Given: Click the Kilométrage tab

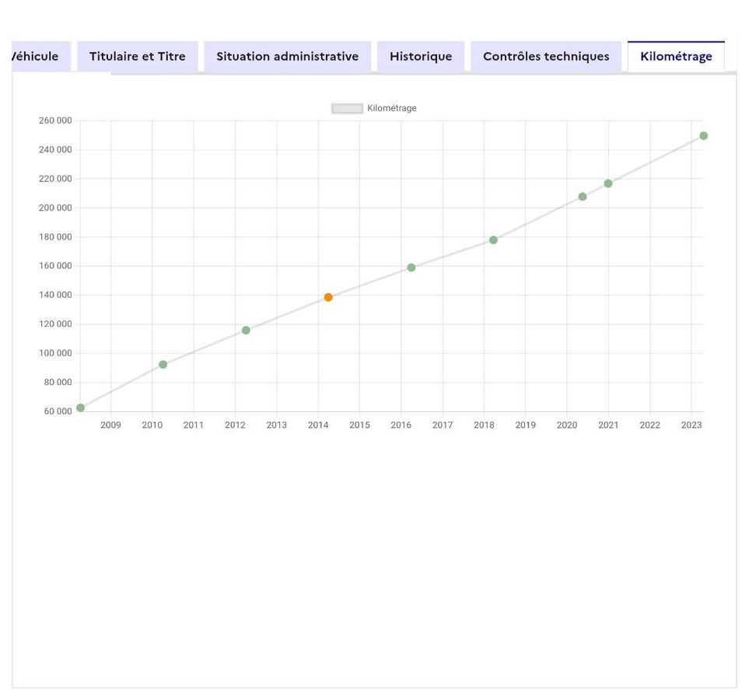Looking at the screenshot, I should coord(675,56).
